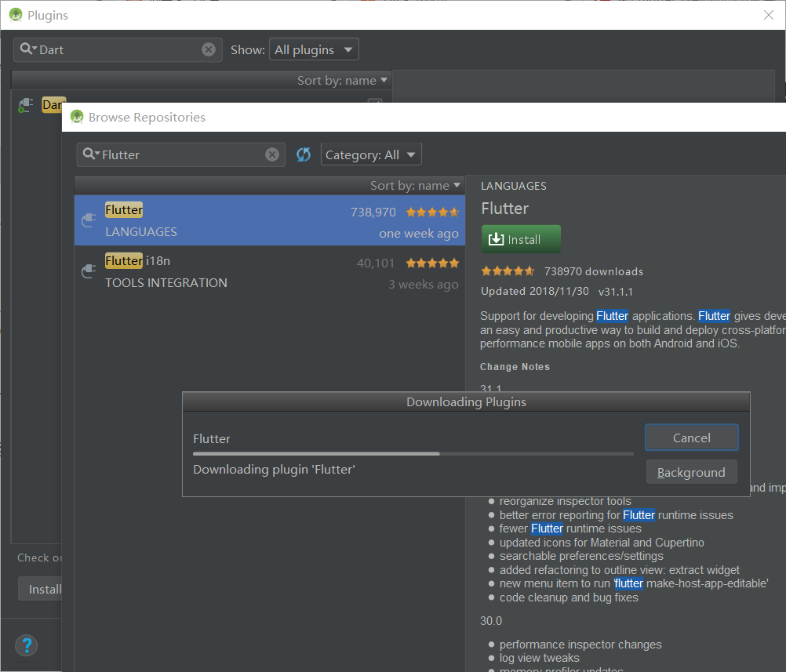
Task: Select the Flutter i18n plugin row
Action: [x=270, y=271]
